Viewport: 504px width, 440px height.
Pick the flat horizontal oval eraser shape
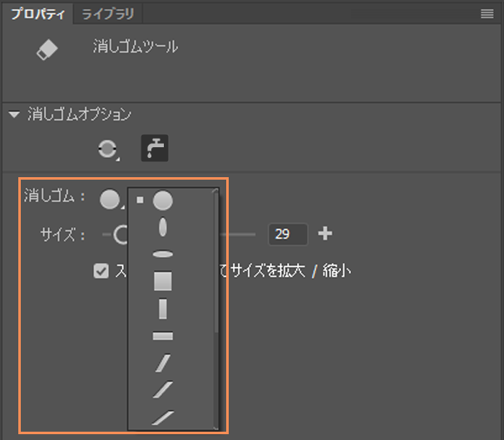(163, 254)
